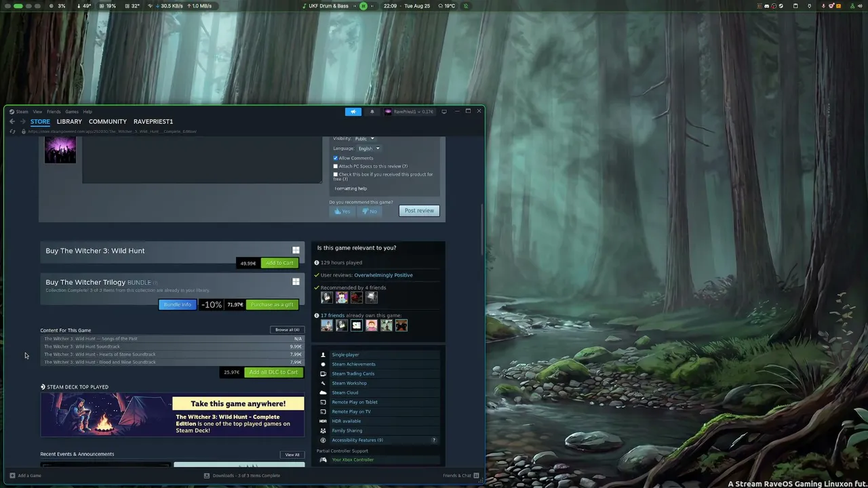Click the Steam Trading Cards icon
868x488 pixels.
(323, 373)
